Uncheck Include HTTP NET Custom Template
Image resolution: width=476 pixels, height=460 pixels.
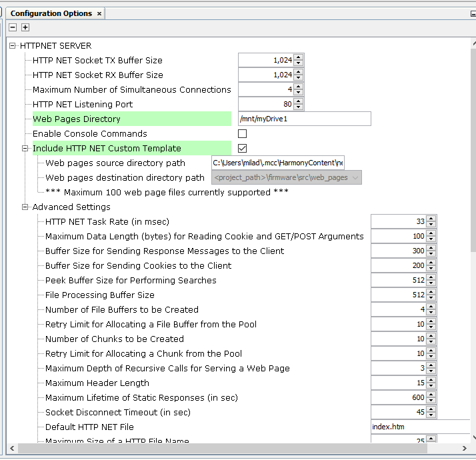click(243, 149)
